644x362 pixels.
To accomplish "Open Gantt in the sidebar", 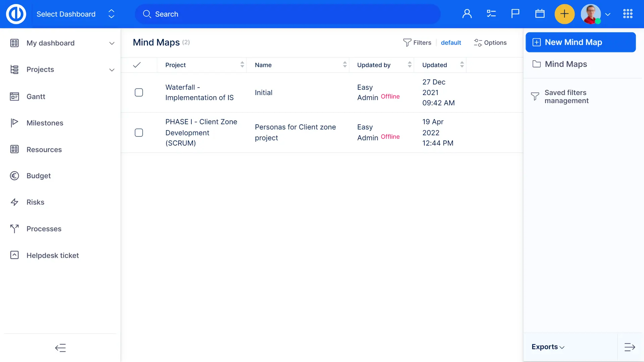I will 36,97.
